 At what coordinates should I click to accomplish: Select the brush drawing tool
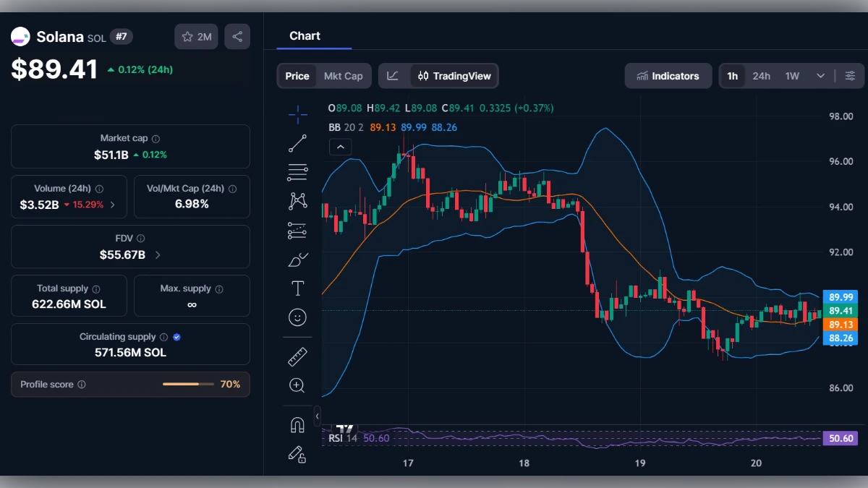[297, 260]
